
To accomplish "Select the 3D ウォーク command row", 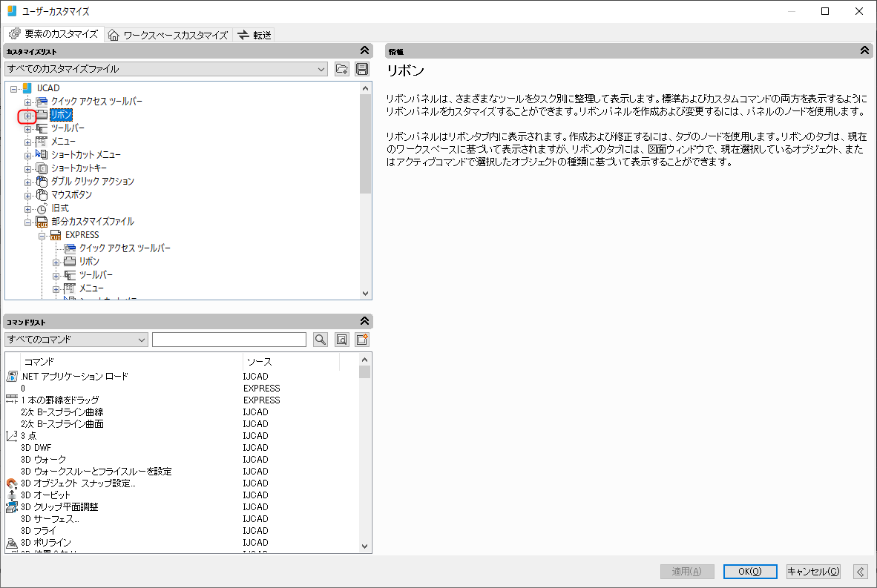I will point(183,459).
